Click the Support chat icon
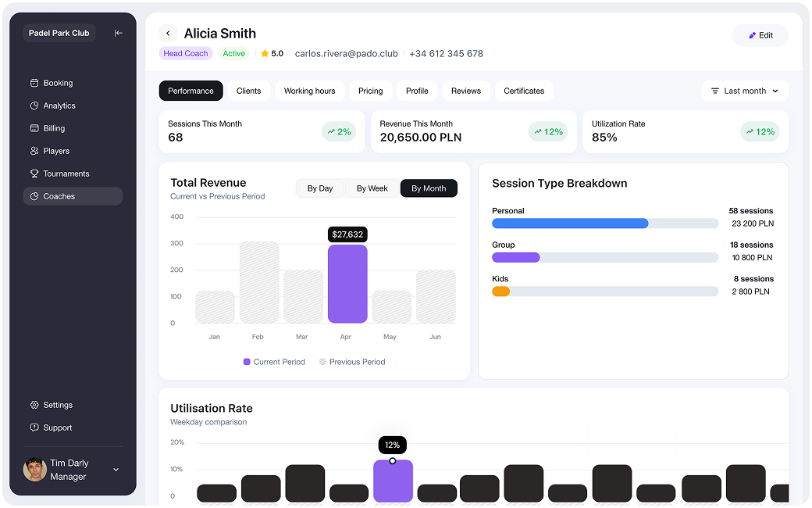The height and width of the screenshot is (508, 812). [34, 428]
